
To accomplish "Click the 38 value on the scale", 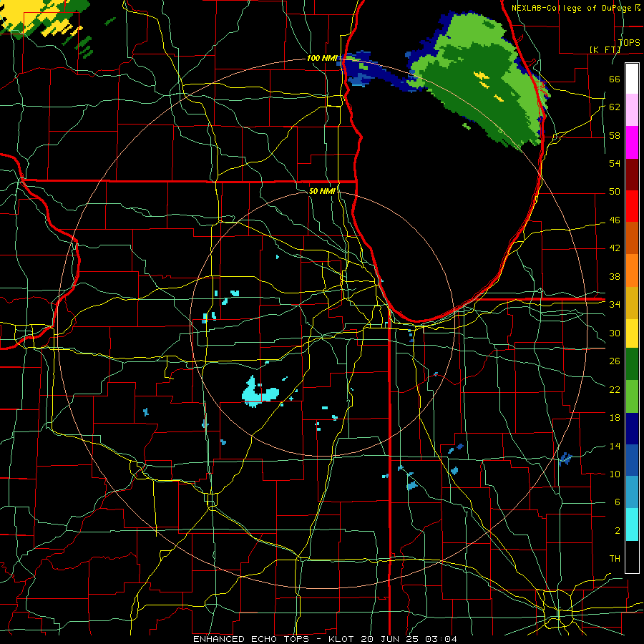I will point(615,276).
